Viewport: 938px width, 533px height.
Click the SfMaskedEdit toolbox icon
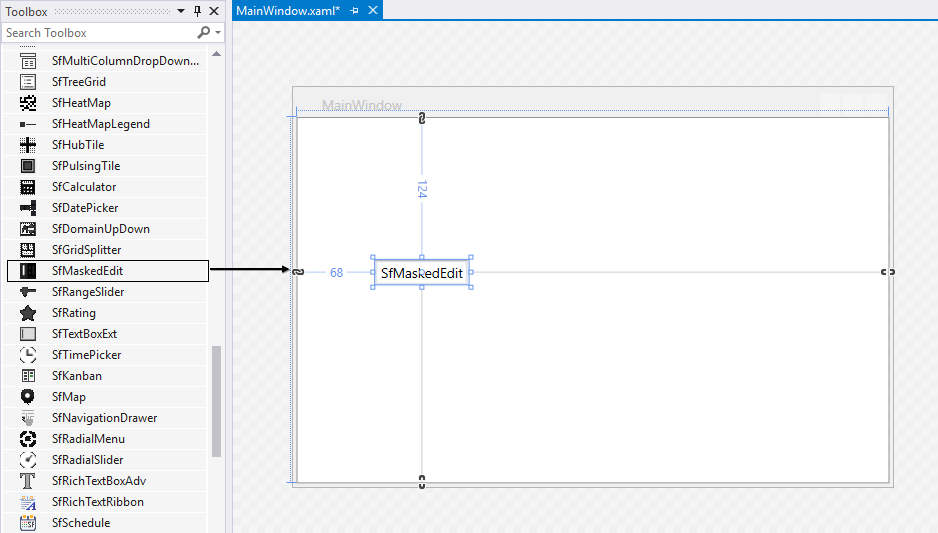pyautogui.click(x=28, y=271)
